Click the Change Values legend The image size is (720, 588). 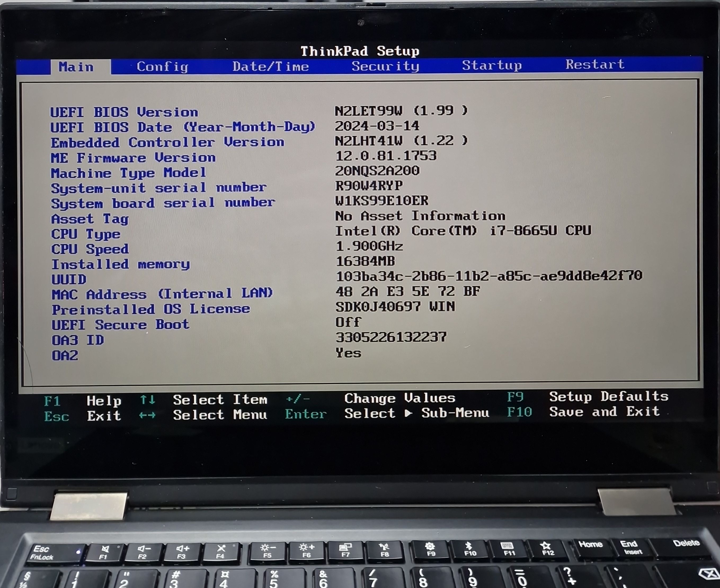[x=400, y=398]
